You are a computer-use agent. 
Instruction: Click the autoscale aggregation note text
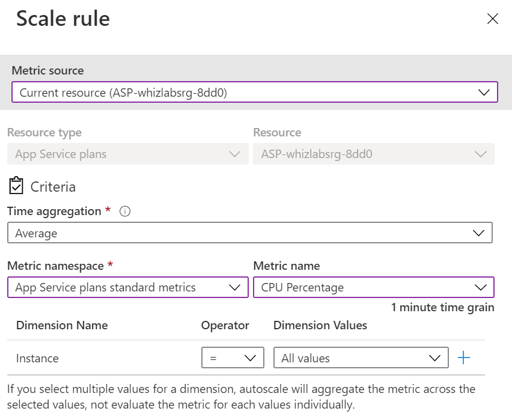[x=240, y=397]
